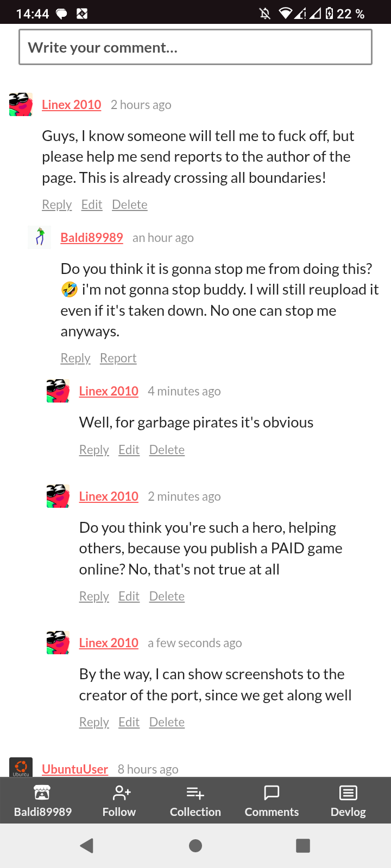The image size is (391, 868).
Task: Edit the 'PAID game' comment
Action: pos(129,596)
